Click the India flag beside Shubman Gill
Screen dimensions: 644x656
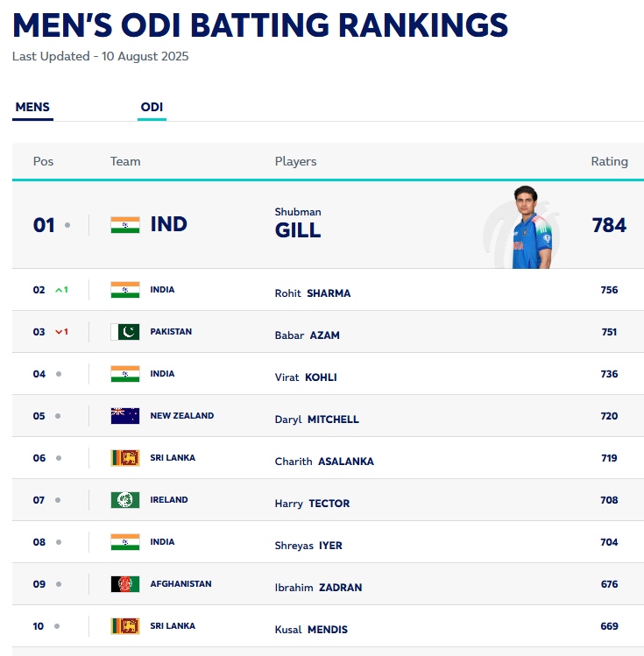point(124,225)
